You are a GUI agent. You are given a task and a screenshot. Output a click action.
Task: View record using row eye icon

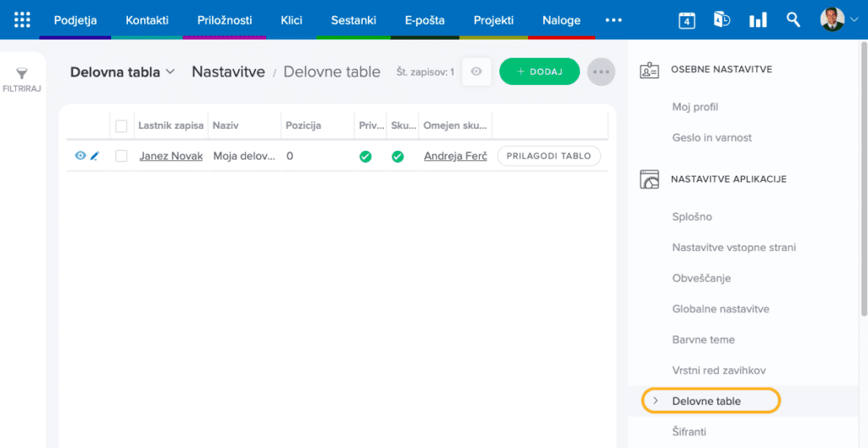coord(81,156)
